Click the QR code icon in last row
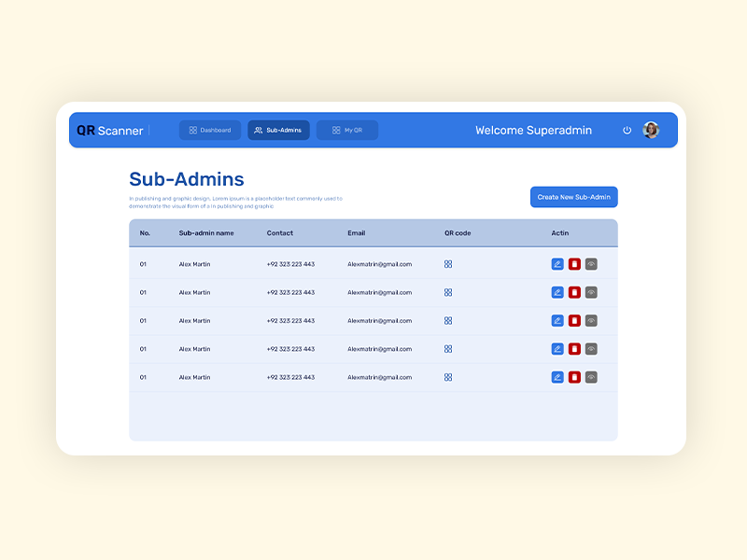747x560 pixels. (x=448, y=377)
